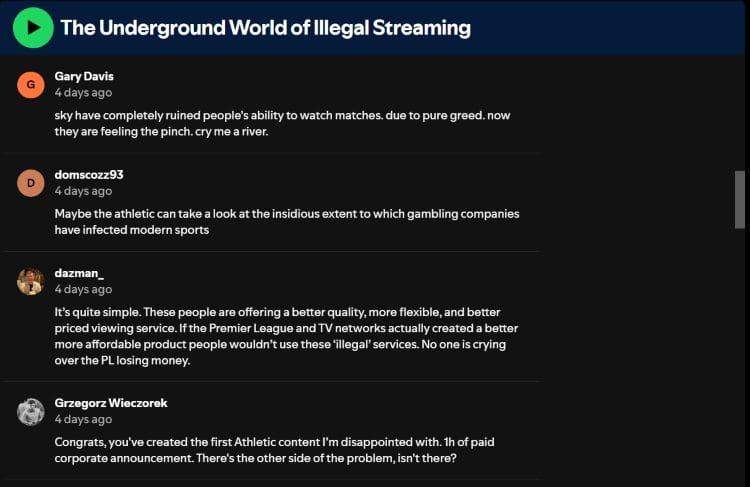Click the vertical scrollbar thumb
750x487 pixels.
740,200
